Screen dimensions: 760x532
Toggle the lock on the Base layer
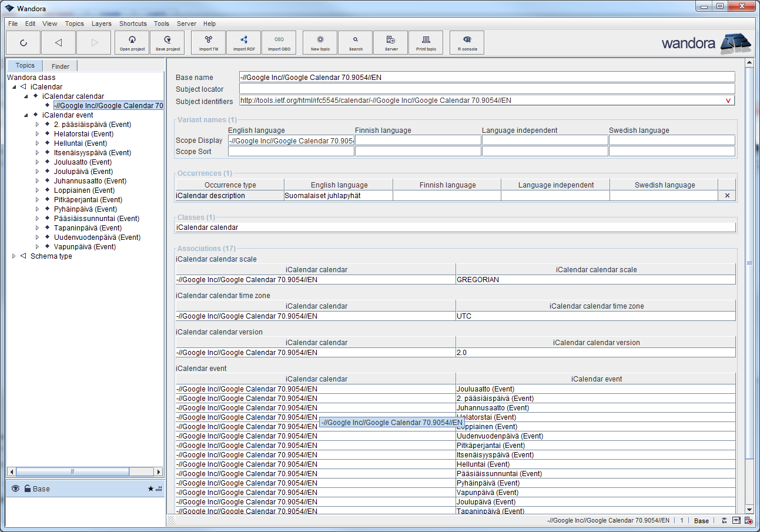pos(27,488)
